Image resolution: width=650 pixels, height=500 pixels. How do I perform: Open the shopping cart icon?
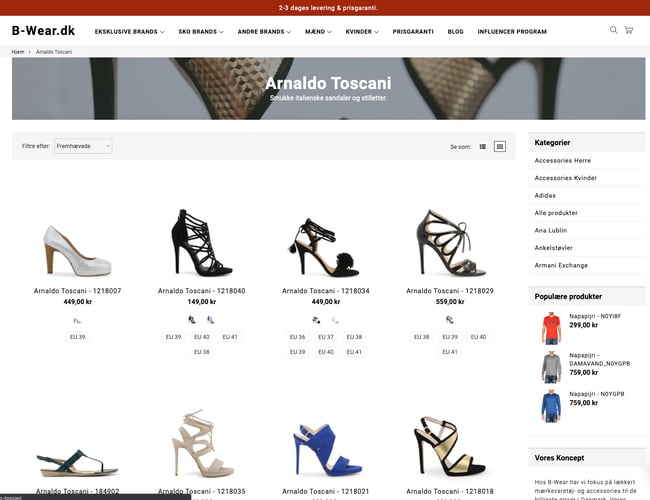(629, 30)
